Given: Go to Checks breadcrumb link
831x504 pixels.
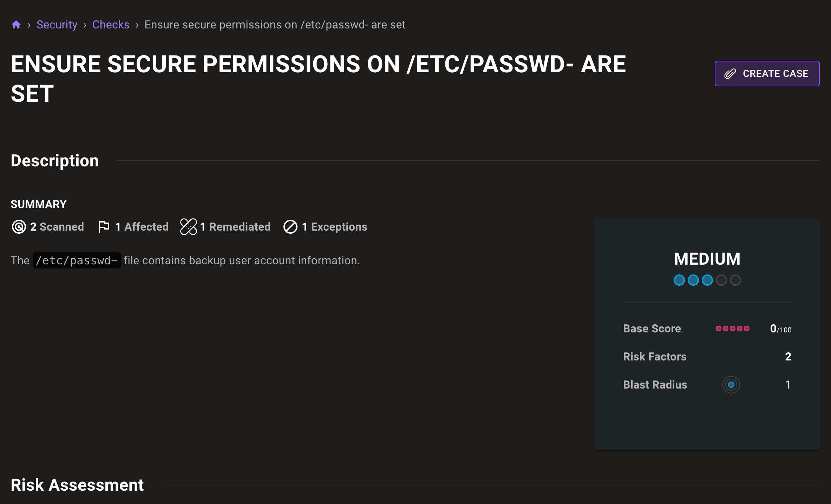Looking at the screenshot, I should tap(111, 25).
